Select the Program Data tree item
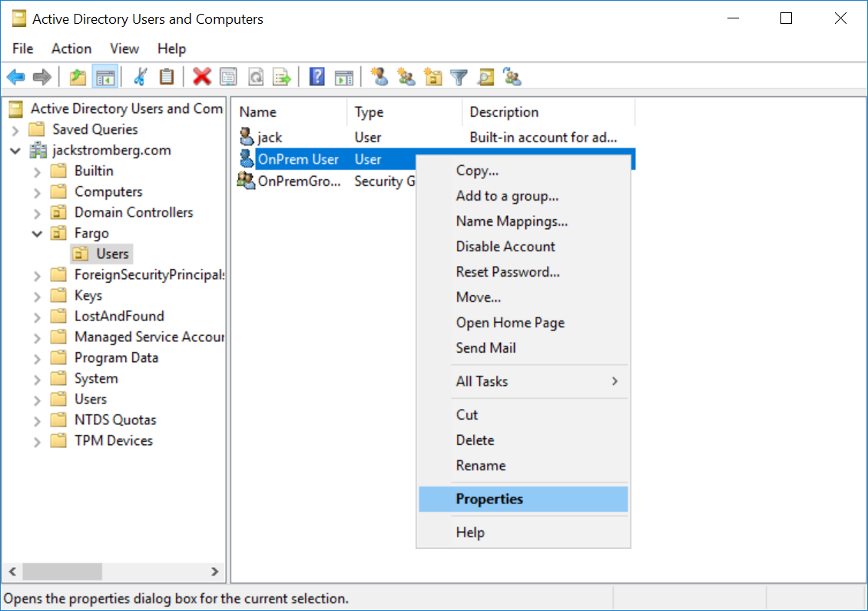The image size is (868, 611). [x=116, y=358]
